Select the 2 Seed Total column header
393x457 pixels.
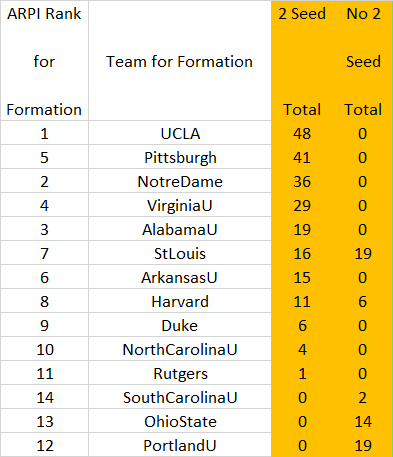pos(302,61)
